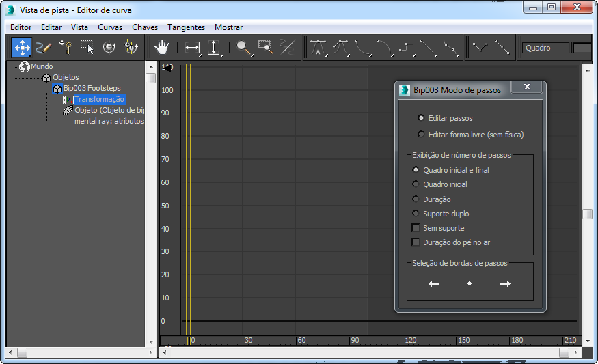The height and width of the screenshot is (364, 598).
Task: Select Editar passos radio button
Action: pyautogui.click(x=421, y=117)
